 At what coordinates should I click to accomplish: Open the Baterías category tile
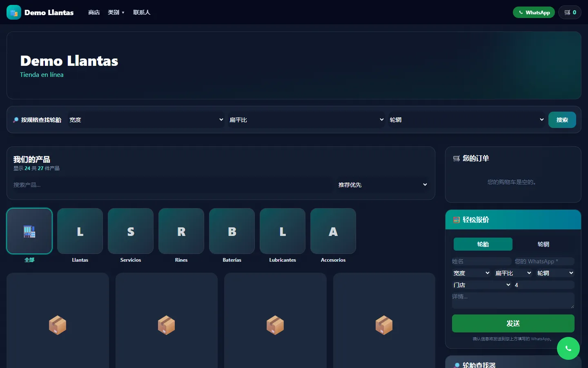pyautogui.click(x=232, y=231)
